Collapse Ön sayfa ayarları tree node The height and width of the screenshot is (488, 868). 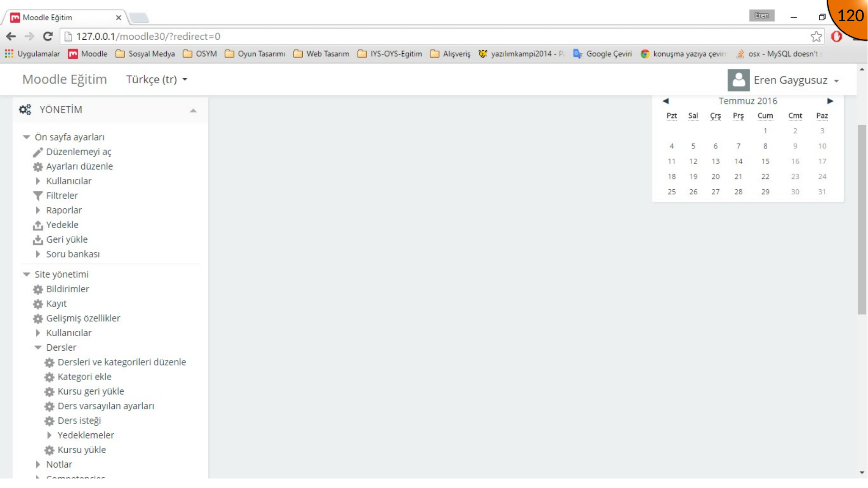(x=27, y=137)
